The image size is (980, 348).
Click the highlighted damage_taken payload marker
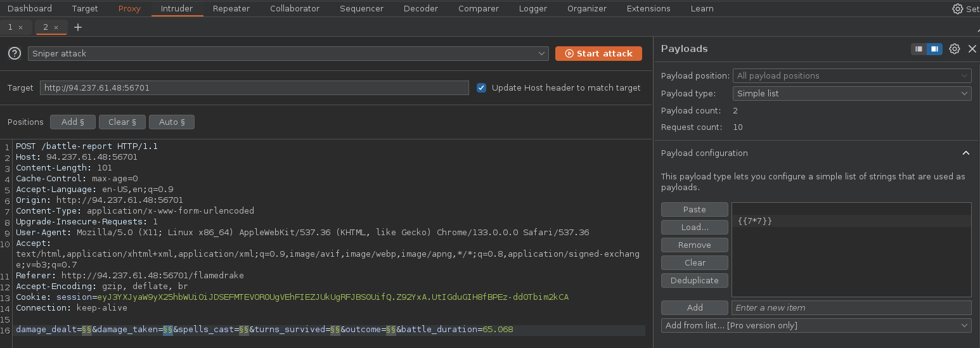[168, 330]
